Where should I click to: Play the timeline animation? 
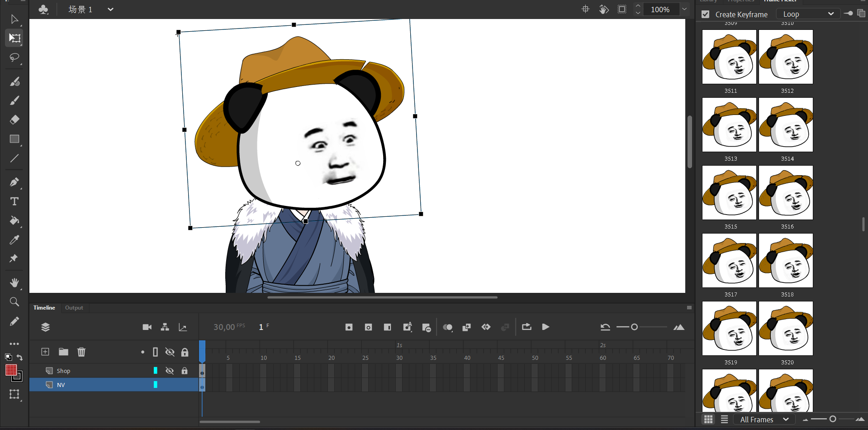(545, 327)
